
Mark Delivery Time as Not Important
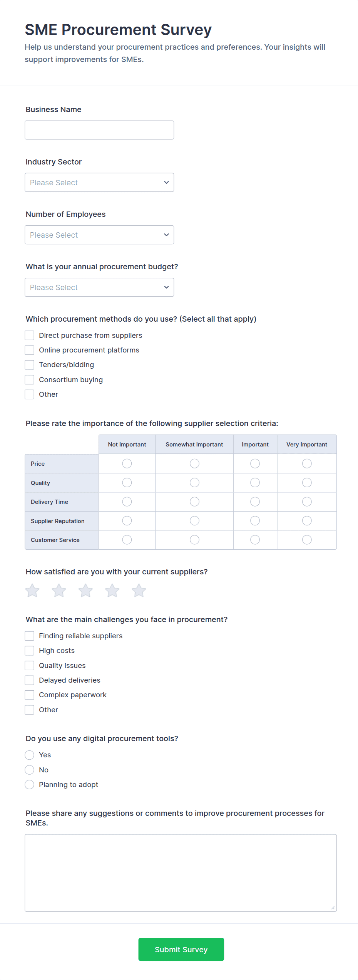[x=127, y=502]
